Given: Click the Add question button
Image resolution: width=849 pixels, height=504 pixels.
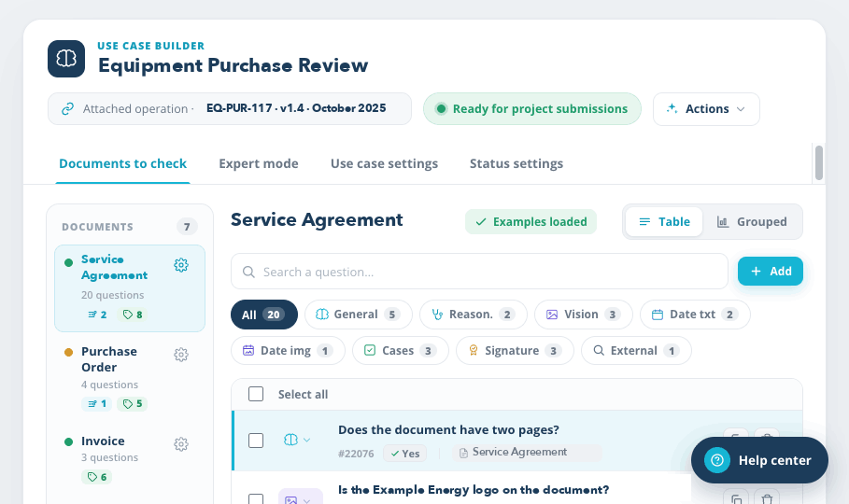Looking at the screenshot, I should pyautogui.click(x=770, y=272).
